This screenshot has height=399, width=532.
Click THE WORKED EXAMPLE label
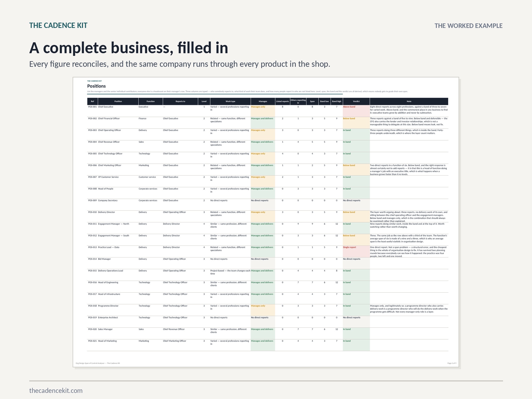click(468, 26)
